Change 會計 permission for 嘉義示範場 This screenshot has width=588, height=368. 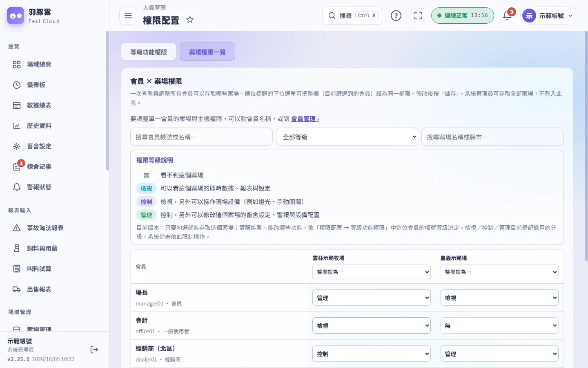point(499,326)
